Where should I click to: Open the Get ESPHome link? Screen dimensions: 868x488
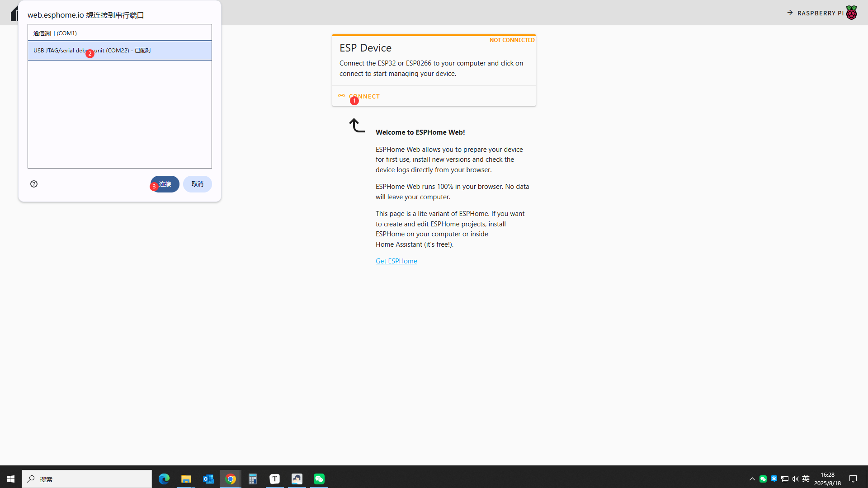[396, 261]
